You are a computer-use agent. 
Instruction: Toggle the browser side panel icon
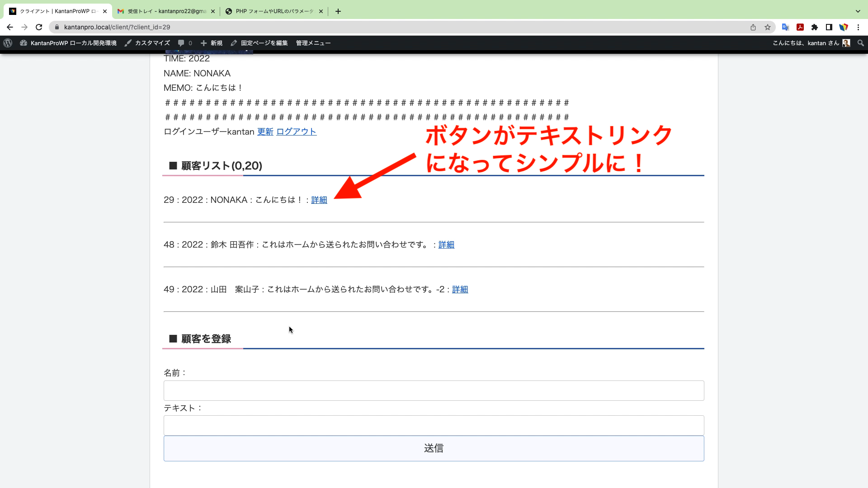point(829,27)
